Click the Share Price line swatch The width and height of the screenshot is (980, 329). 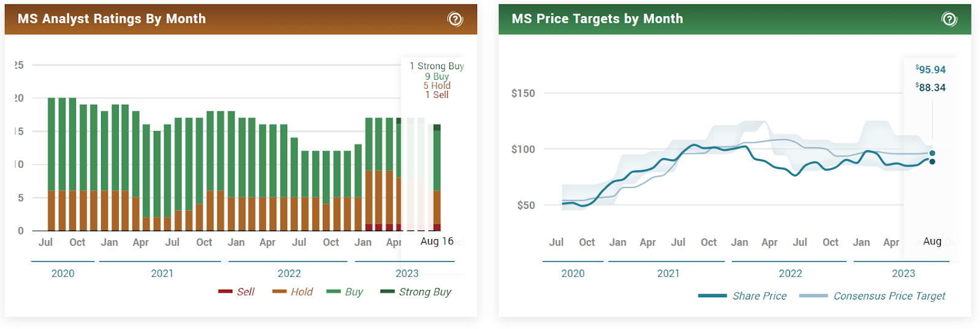[x=712, y=296]
